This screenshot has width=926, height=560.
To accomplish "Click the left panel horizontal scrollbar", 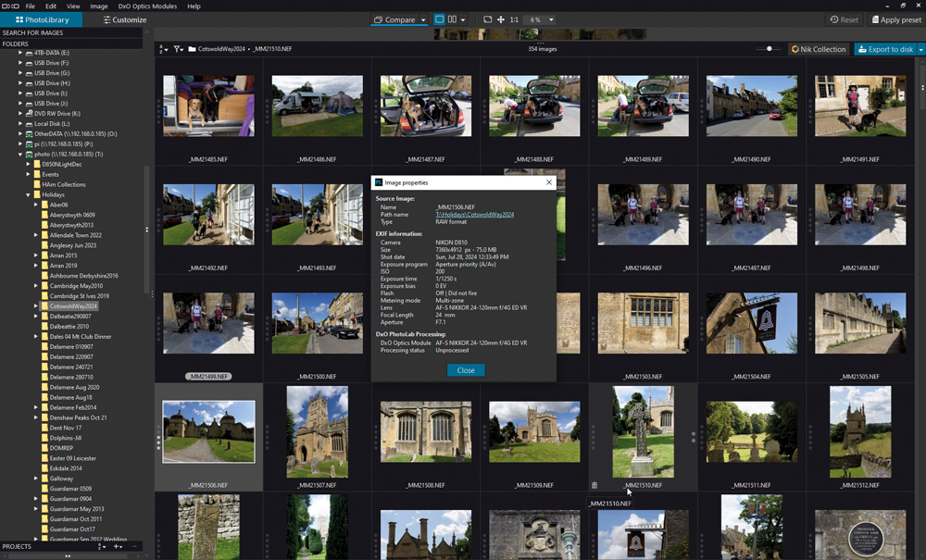I will 68,556.
